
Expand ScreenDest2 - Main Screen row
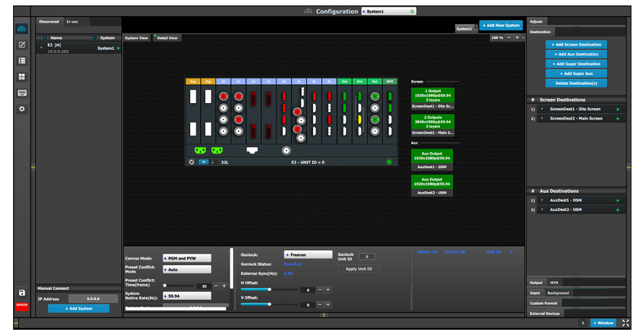(542, 118)
